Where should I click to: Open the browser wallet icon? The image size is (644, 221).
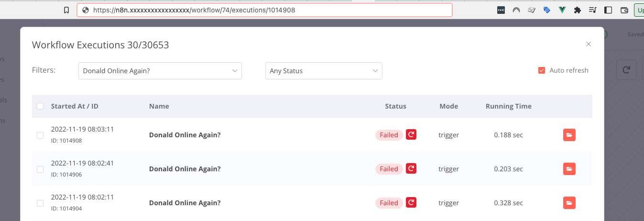[x=624, y=10]
